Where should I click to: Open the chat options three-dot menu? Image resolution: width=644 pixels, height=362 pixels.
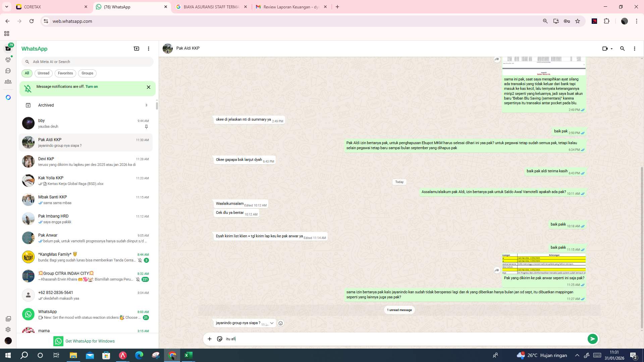click(634, 49)
